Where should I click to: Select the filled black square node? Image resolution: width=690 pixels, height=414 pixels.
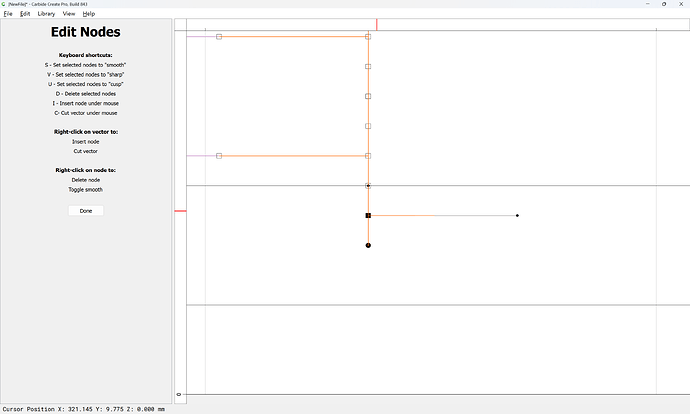[368, 216]
